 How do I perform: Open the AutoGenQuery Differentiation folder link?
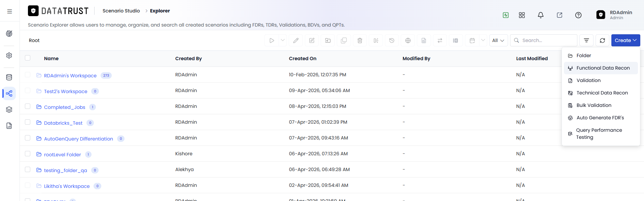tap(78, 139)
